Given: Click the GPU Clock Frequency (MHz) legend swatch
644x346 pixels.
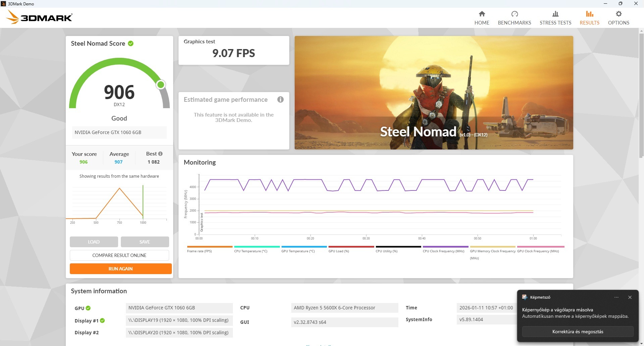Looking at the screenshot, I should 541,247.
